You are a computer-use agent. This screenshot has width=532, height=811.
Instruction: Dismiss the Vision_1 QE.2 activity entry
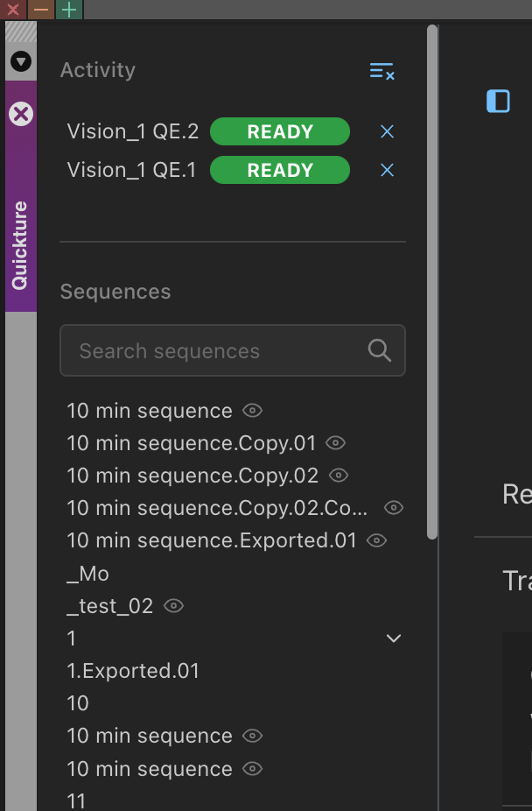(x=388, y=131)
